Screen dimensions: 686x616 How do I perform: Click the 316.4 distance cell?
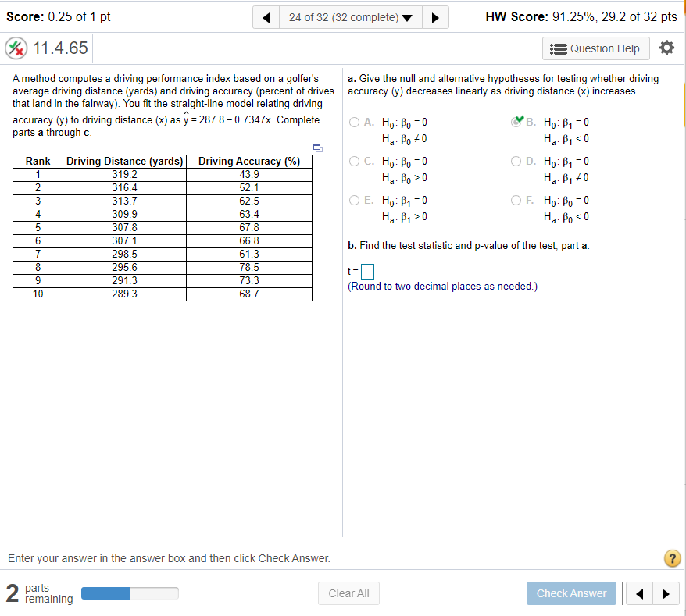click(x=125, y=187)
